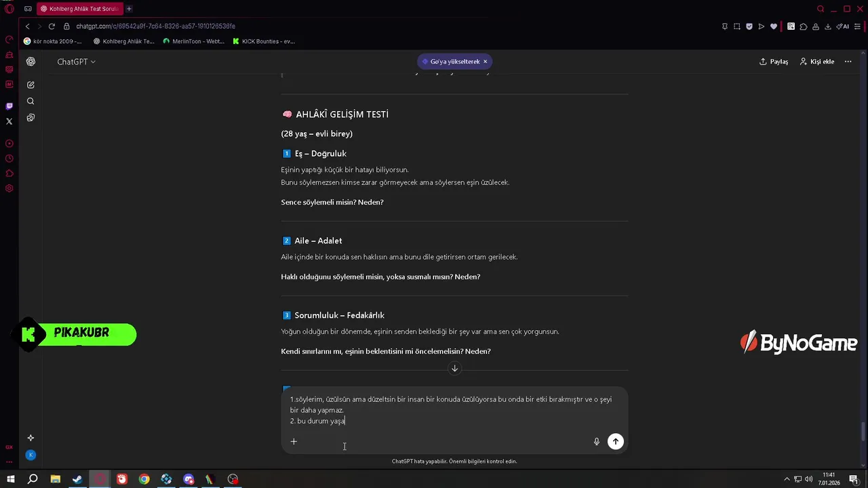Open the Opera account profile icon
868x488 pixels.
pyautogui.click(x=816, y=26)
